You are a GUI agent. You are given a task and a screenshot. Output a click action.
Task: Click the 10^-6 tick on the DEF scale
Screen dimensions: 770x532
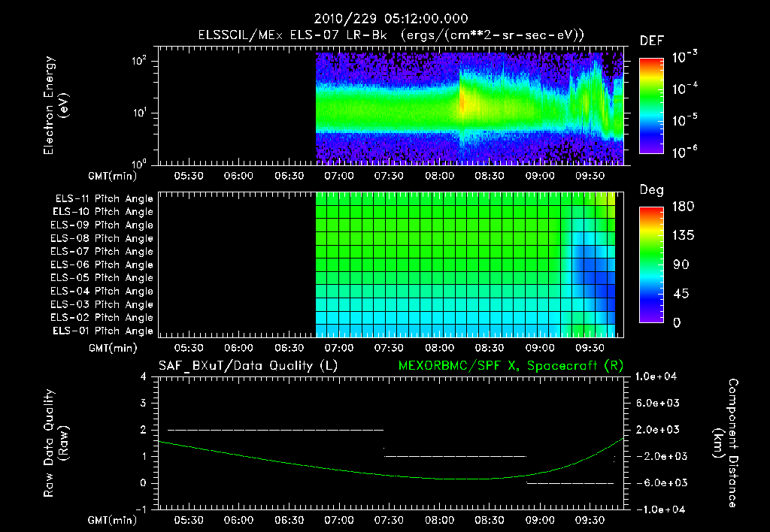tap(684, 152)
